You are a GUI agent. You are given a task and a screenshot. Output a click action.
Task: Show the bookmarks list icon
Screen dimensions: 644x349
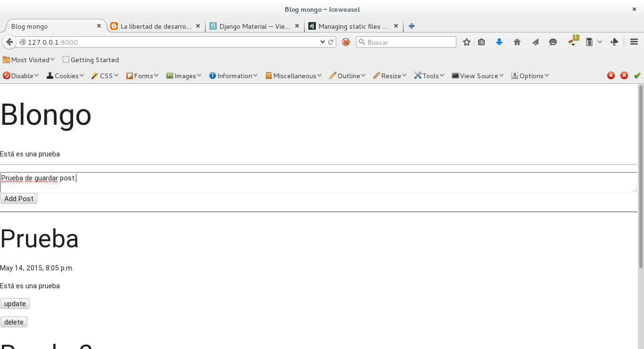[x=481, y=42]
